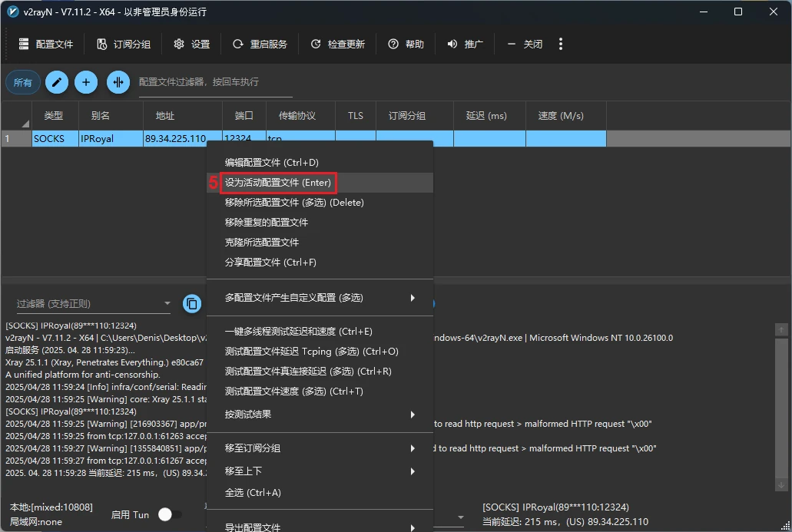792x532 pixels.
Task: Choose 克隆所选配置文件 in context menu
Action: point(262,243)
